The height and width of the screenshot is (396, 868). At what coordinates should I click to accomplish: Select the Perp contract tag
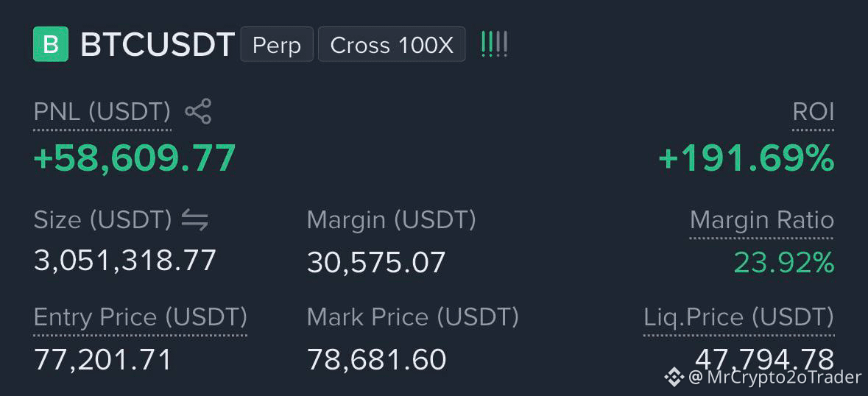coord(277,44)
